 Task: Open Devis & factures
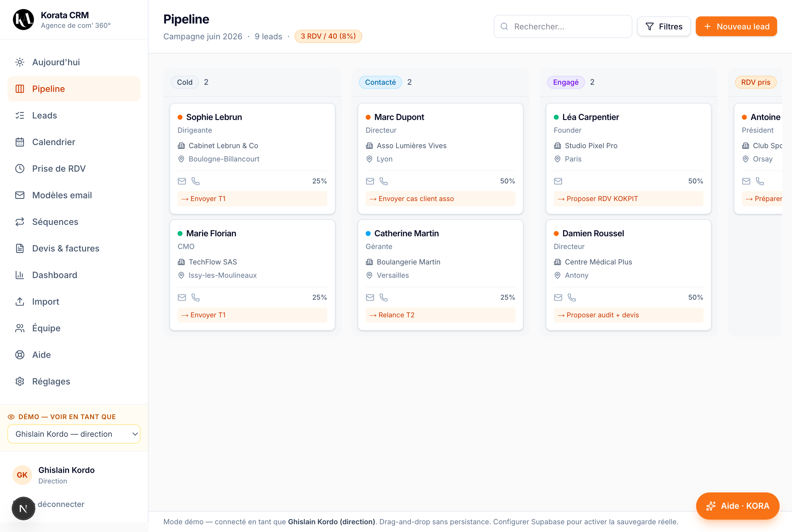[x=74, y=248]
